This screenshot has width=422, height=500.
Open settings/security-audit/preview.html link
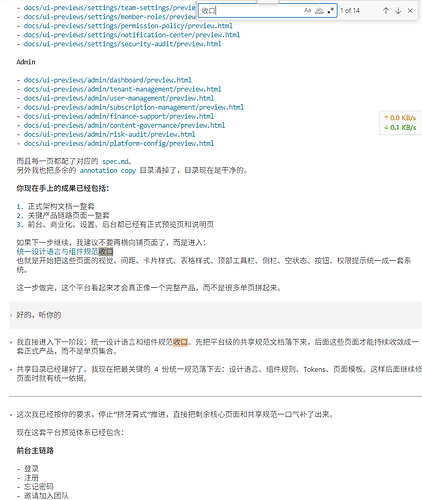tap(122, 44)
